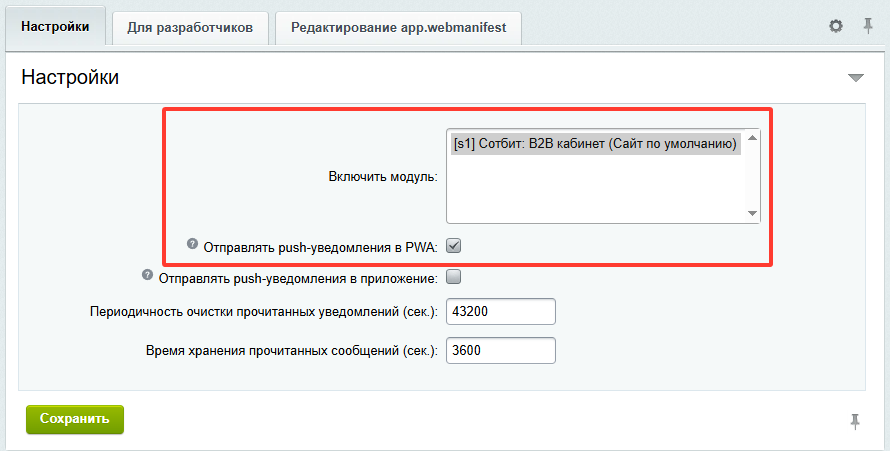Focus the 43200 cleanup interval field
890x451 pixels.
(501, 311)
